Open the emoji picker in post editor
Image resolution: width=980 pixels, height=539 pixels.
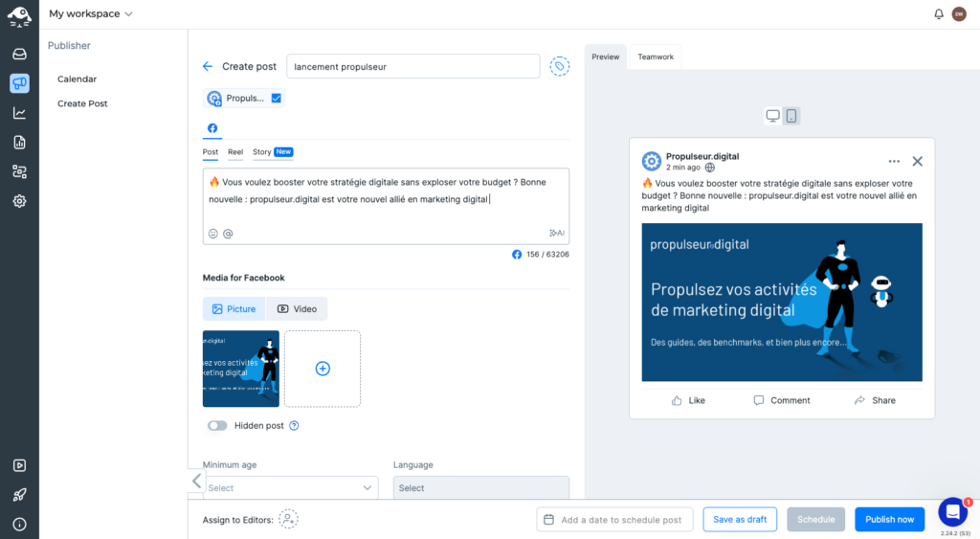coord(213,234)
